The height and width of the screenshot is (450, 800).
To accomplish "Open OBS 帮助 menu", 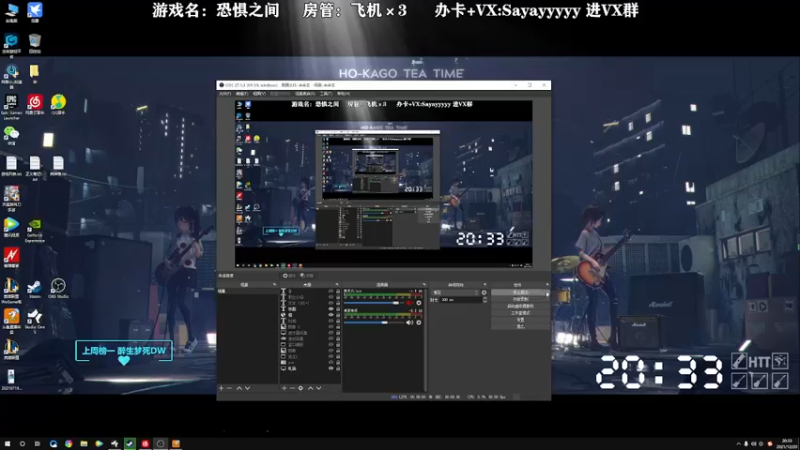I will pos(343,93).
